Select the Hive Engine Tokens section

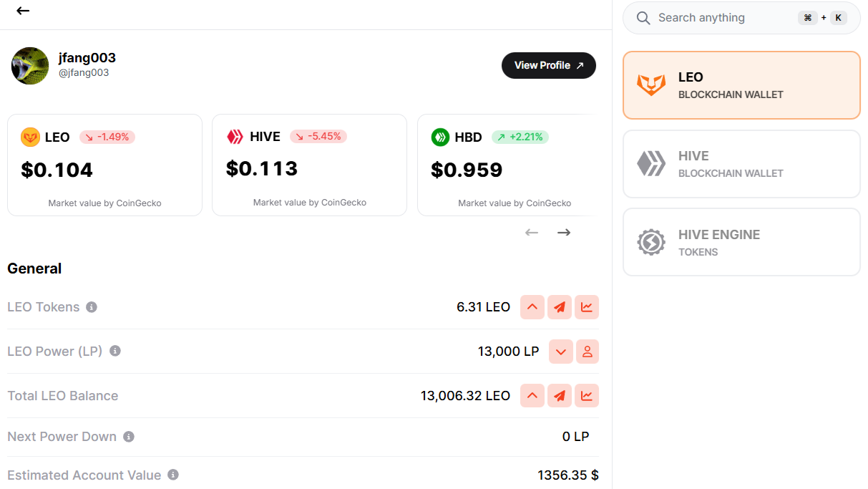point(741,242)
